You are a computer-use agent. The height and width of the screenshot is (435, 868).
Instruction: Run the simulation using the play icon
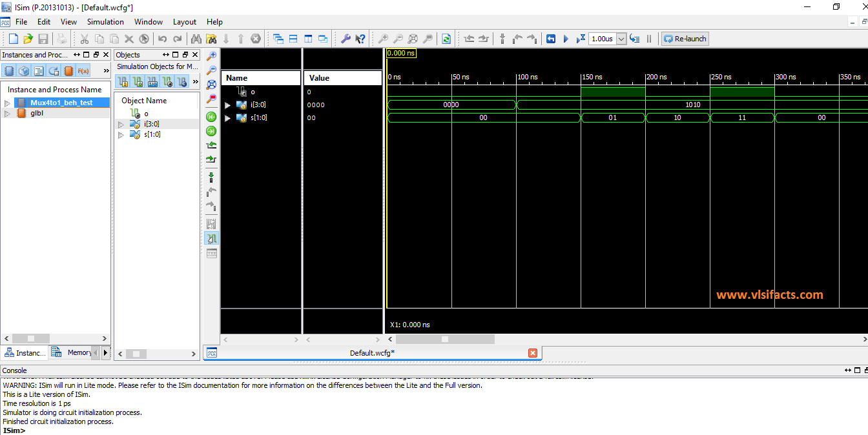pyautogui.click(x=566, y=38)
